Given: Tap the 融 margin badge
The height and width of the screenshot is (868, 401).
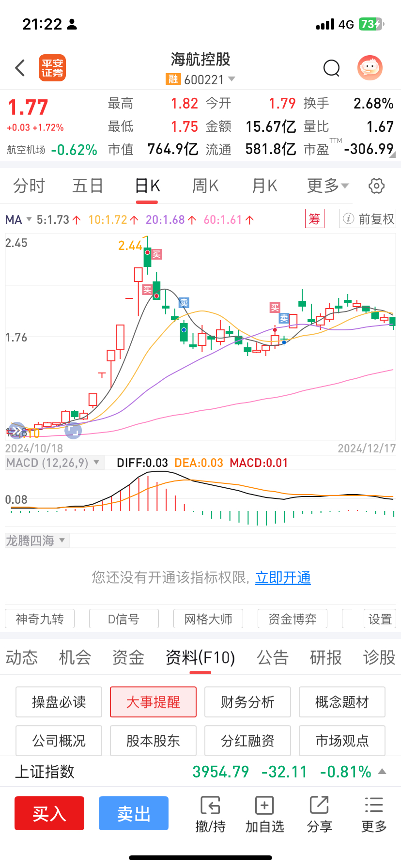Looking at the screenshot, I should 173,79.
